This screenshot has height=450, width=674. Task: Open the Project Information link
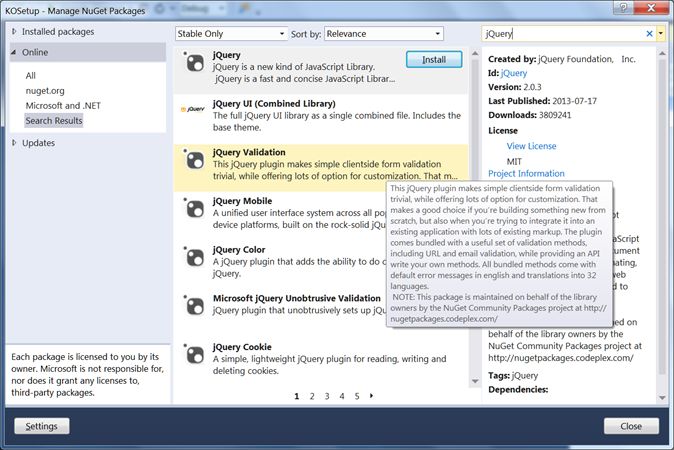[x=526, y=174]
